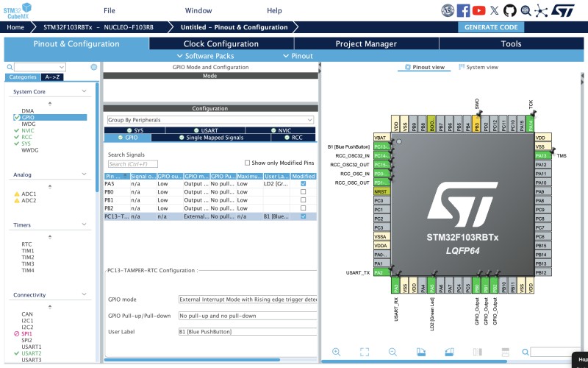
Task: Toggle Modified checkbox for PB2 row
Action: pyautogui.click(x=303, y=208)
